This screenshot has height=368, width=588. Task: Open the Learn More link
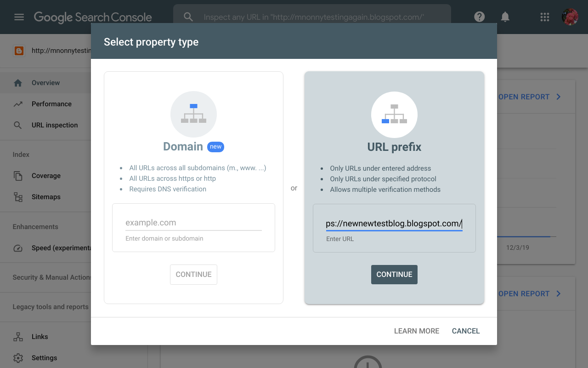(x=417, y=331)
